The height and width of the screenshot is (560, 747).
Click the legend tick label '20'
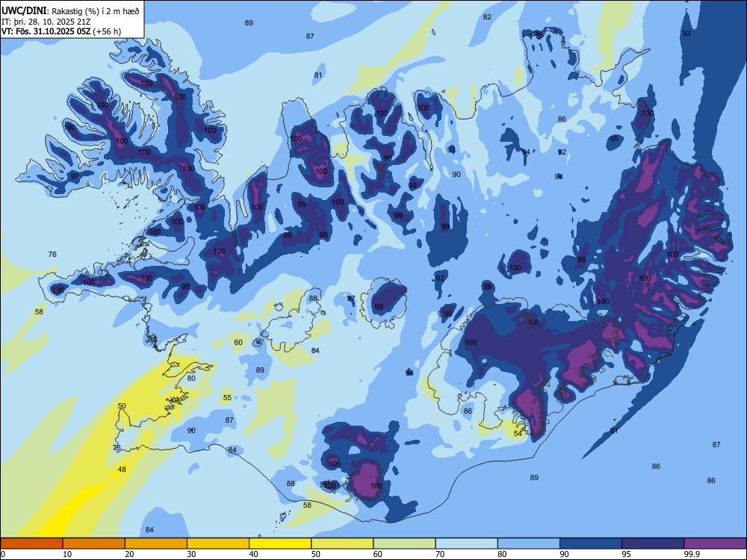(x=129, y=554)
